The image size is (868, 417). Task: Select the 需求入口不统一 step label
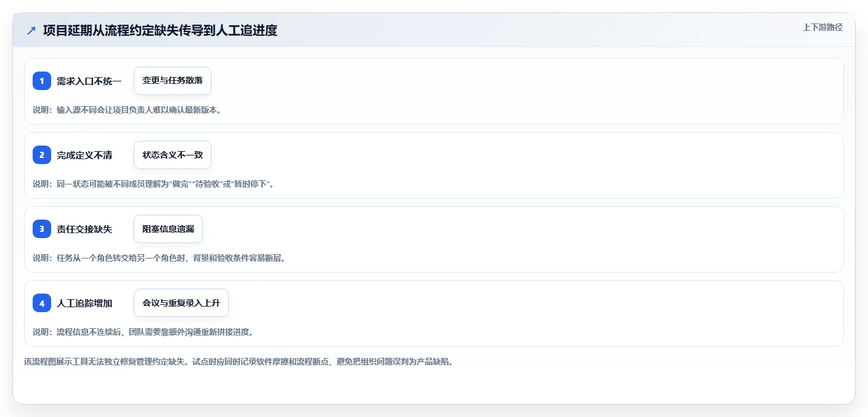tap(89, 81)
